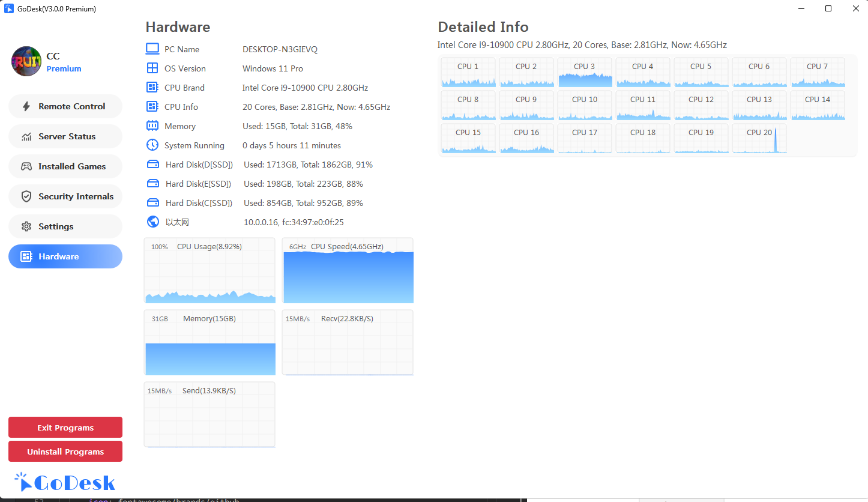Click the Hard Disk D drive icon
This screenshot has height=502, width=868.
[x=153, y=165]
